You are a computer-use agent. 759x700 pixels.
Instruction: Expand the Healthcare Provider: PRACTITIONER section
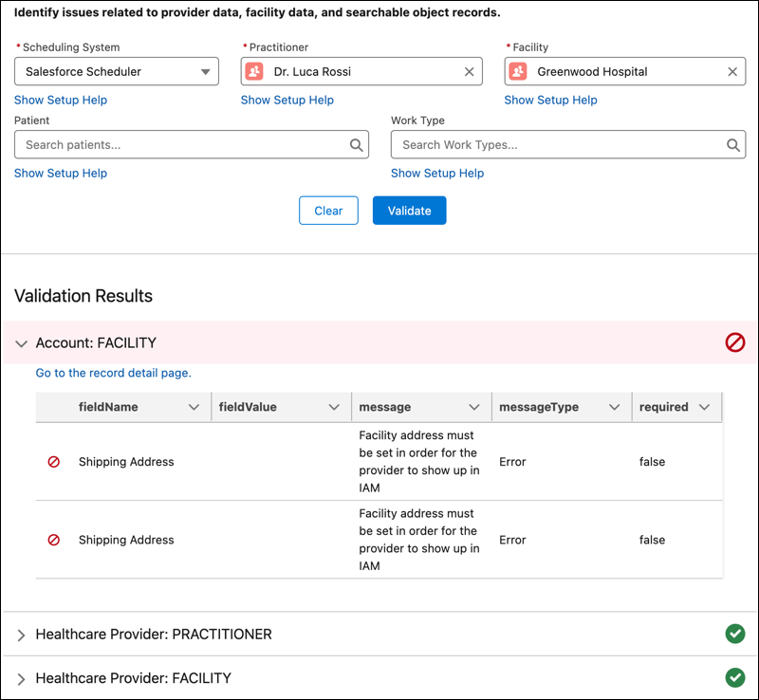(x=21, y=636)
